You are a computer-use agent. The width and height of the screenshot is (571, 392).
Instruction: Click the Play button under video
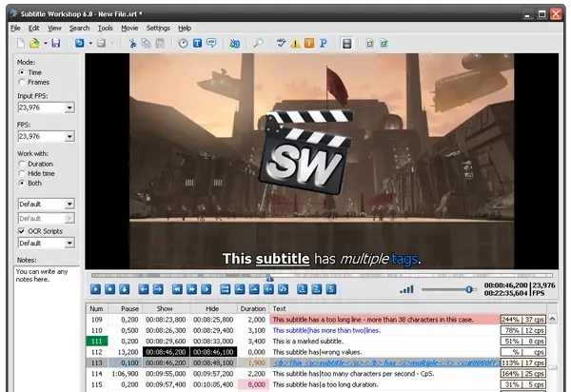click(x=96, y=289)
